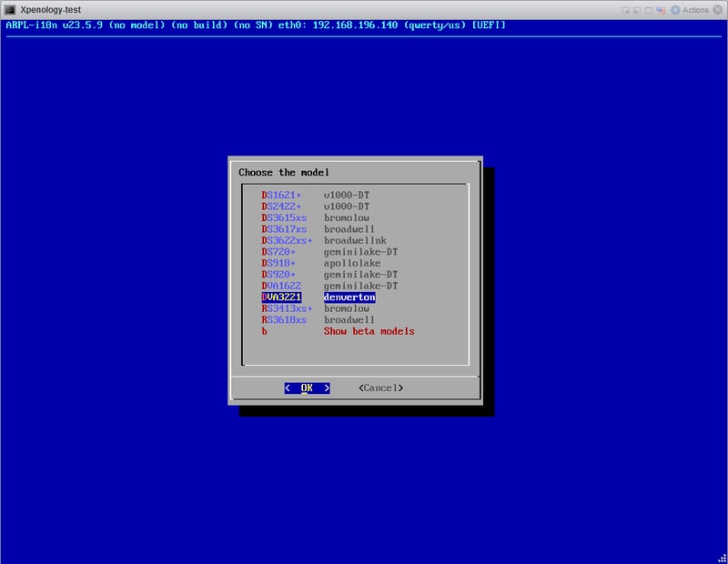Click the console size icon beside the flag
728x564 pixels.
(651, 10)
